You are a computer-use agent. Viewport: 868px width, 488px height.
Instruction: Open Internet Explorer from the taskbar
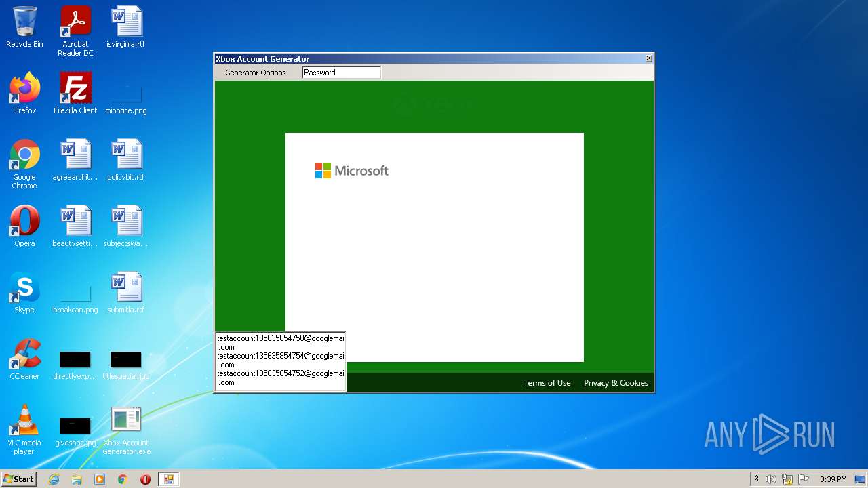pyautogui.click(x=54, y=479)
